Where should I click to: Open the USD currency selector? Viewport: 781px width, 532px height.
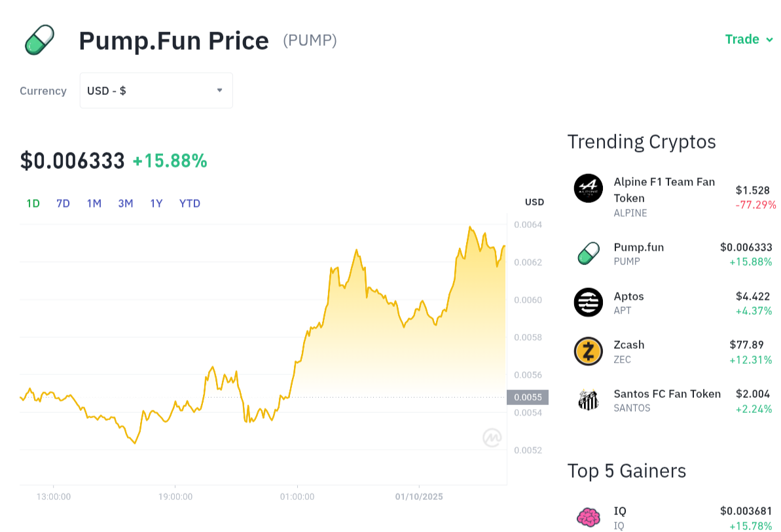tap(156, 90)
